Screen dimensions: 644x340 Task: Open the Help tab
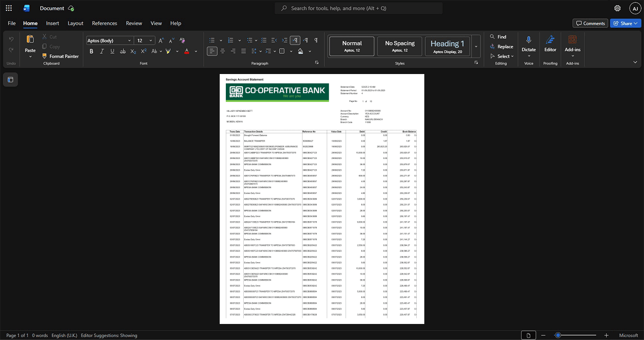175,23
